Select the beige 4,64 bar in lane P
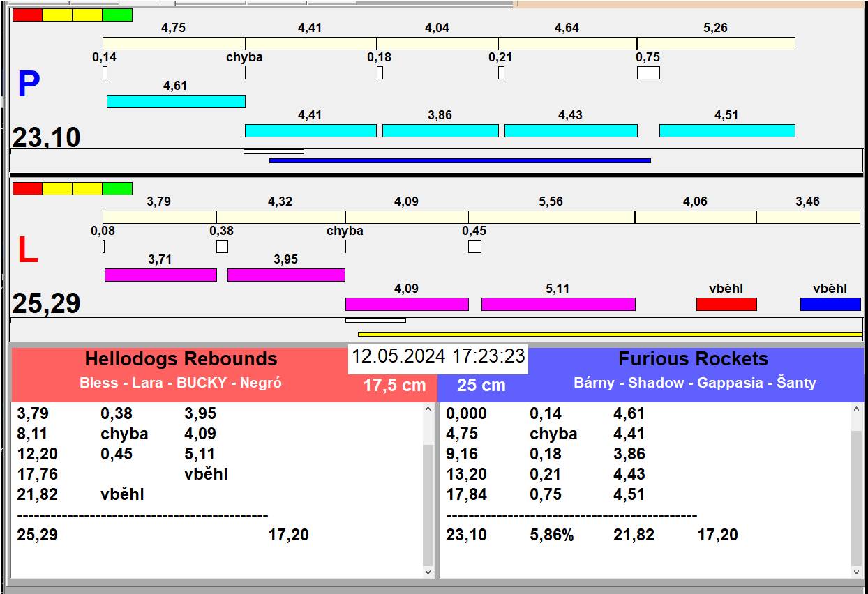 point(567,43)
